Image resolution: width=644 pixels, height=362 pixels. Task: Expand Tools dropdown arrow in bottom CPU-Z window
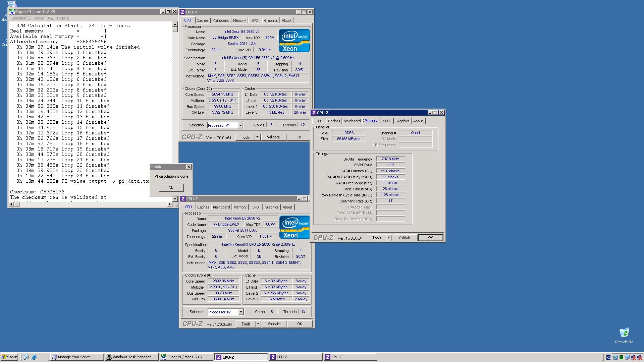258,324
